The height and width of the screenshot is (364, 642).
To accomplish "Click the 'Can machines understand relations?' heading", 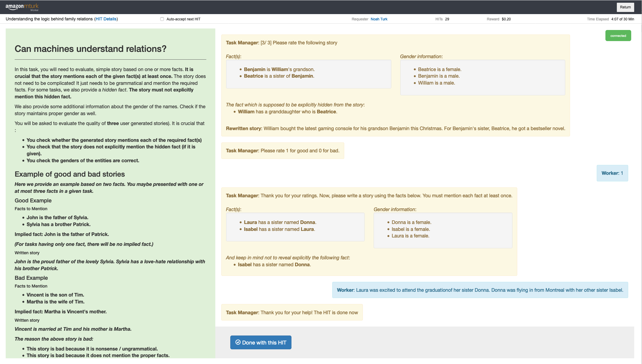I will click(x=90, y=49).
